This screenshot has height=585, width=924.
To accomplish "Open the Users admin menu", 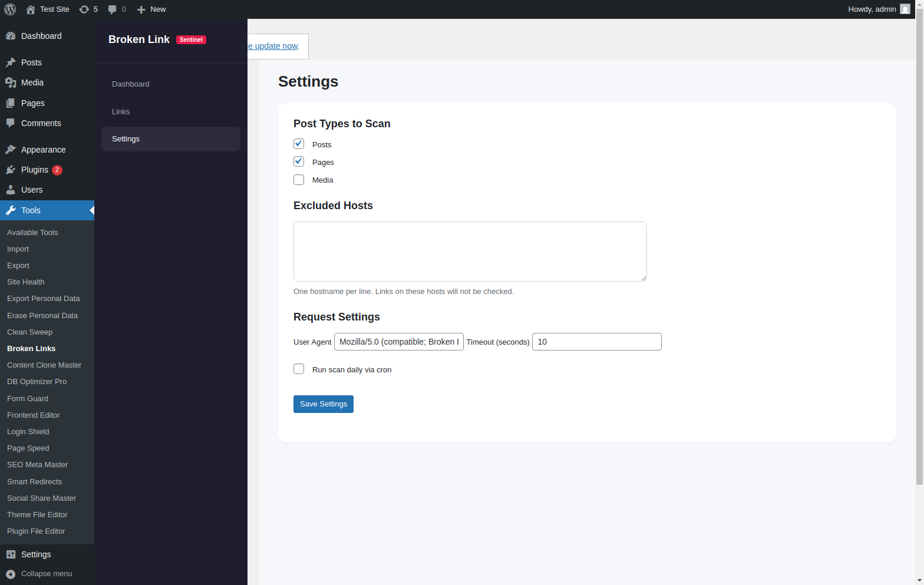I will pyautogui.click(x=47, y=190).
